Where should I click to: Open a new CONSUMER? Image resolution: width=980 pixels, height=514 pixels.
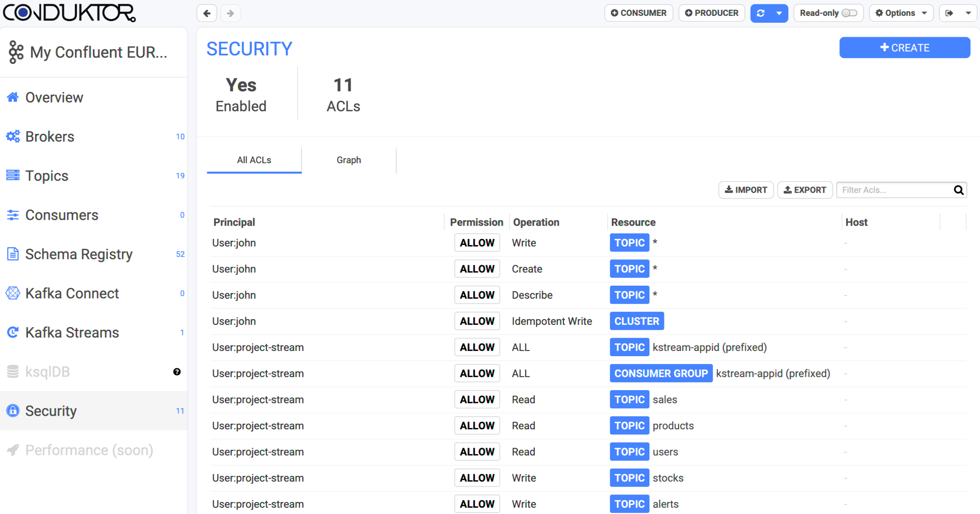(638, 13)
